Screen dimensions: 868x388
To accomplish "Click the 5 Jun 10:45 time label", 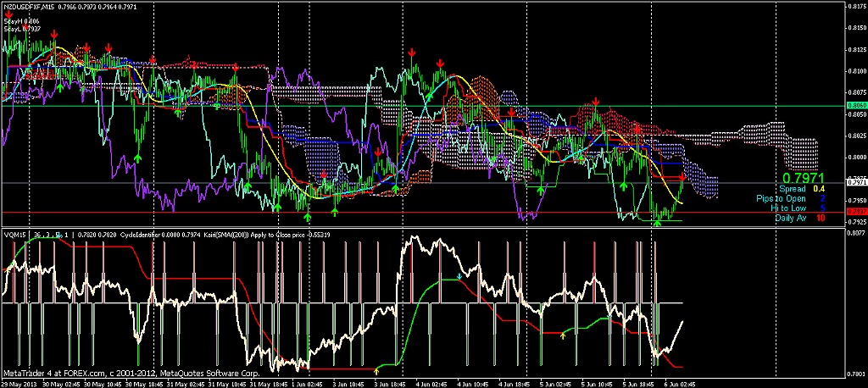I will [x=597, y=384].
